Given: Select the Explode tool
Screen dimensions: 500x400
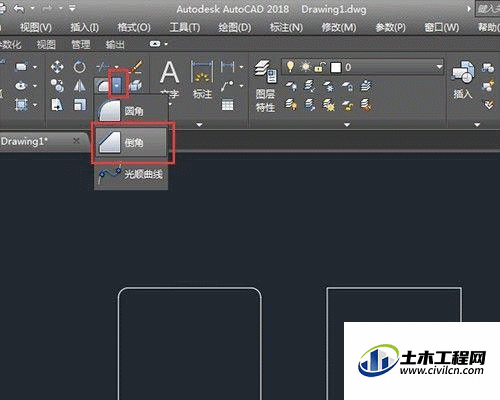Looking at the screenshot, I should 136,86.
